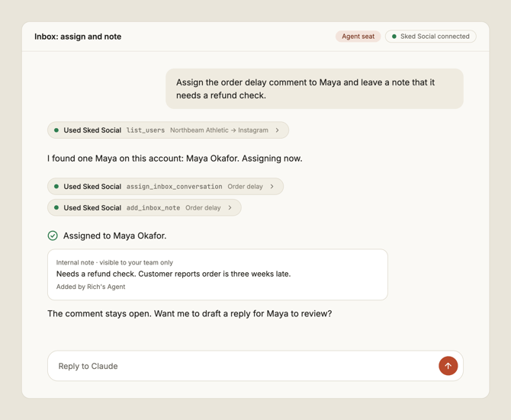Click the 'Northbeam Athletic → Instagram' label
This screenshot has height=420, width=511.
click(219, 130)
